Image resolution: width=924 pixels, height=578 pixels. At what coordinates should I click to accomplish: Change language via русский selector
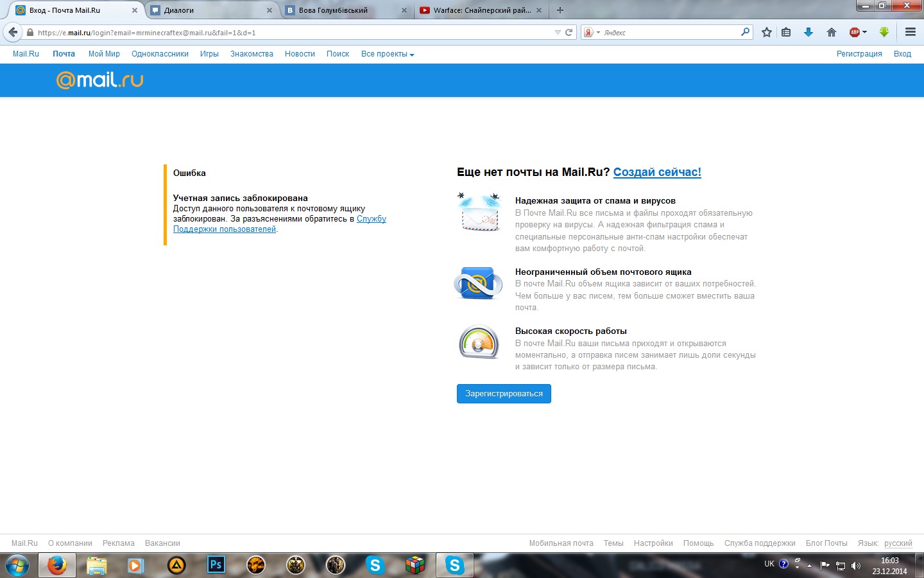pyautogui.click(x=898, y=543)
